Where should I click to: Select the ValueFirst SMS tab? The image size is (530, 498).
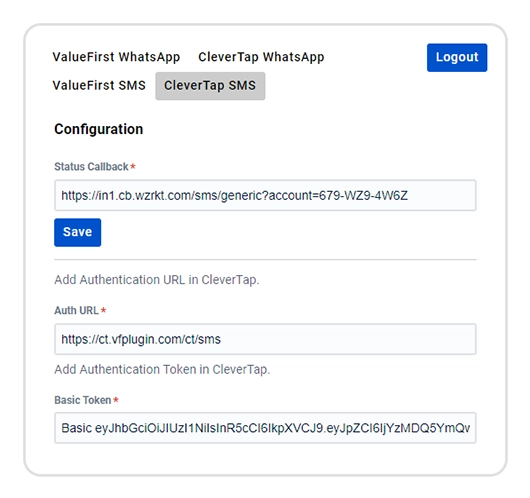click(x=99, y=86)
